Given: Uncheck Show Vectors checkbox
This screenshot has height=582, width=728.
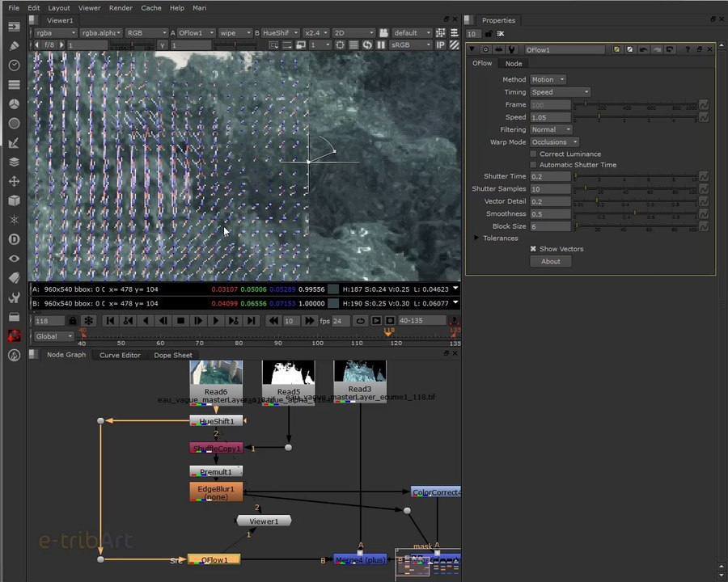Looking at the screenshot, I should click(534, 249).
